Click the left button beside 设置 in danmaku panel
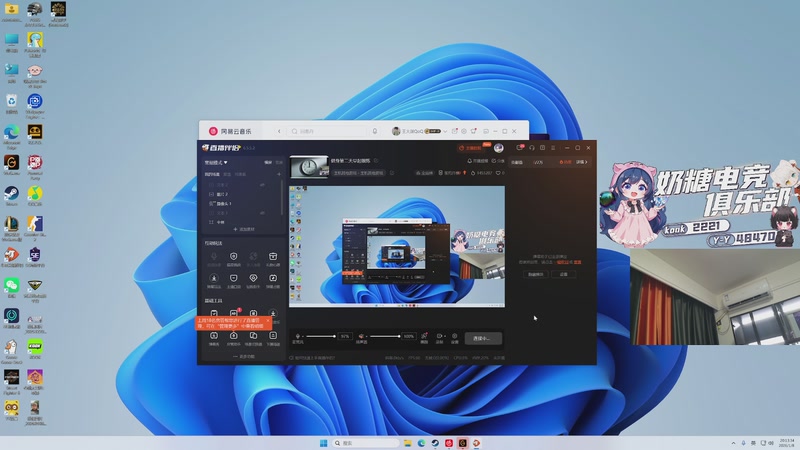 coord(535,274)
